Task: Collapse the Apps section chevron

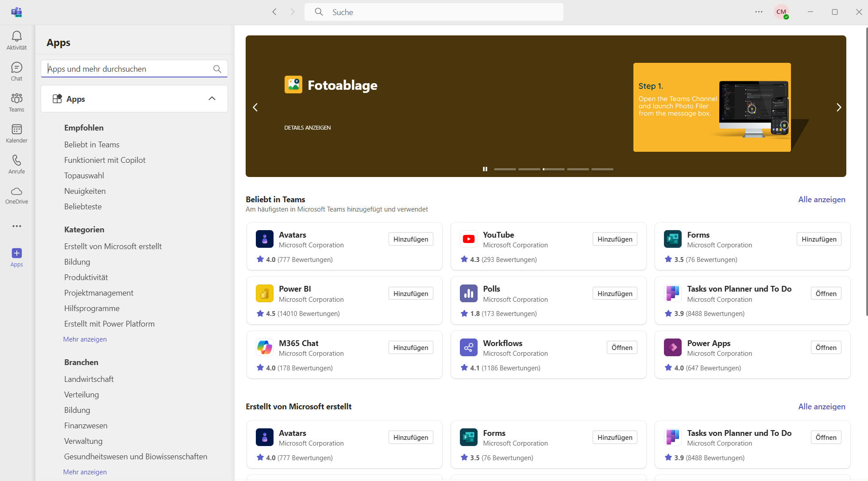Action: 212,99
